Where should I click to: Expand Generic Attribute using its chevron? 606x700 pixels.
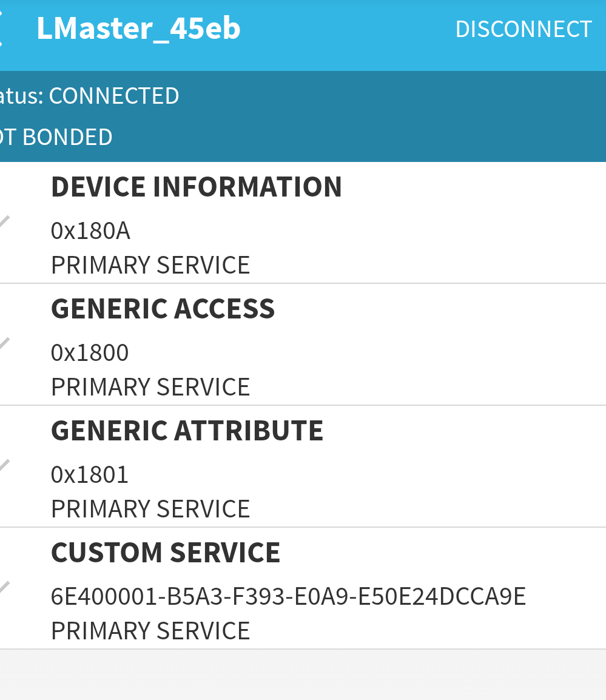4,465
